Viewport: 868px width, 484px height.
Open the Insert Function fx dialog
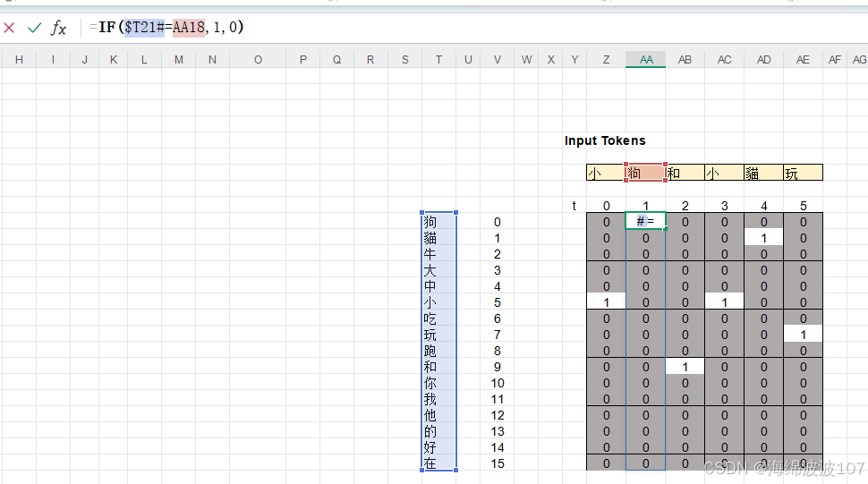coord(58,28)
